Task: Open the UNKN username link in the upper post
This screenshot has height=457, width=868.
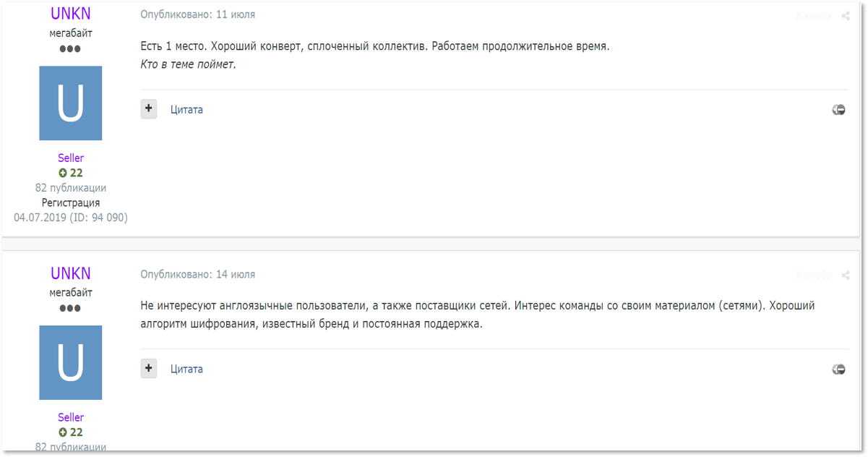Action: click(71, 13)
